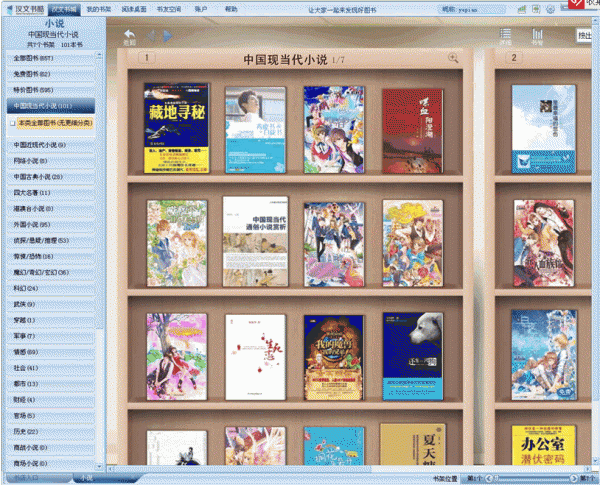600x485 pixels.
Task: Click the export icon next to the gear
Action: [x=536, y=10]
